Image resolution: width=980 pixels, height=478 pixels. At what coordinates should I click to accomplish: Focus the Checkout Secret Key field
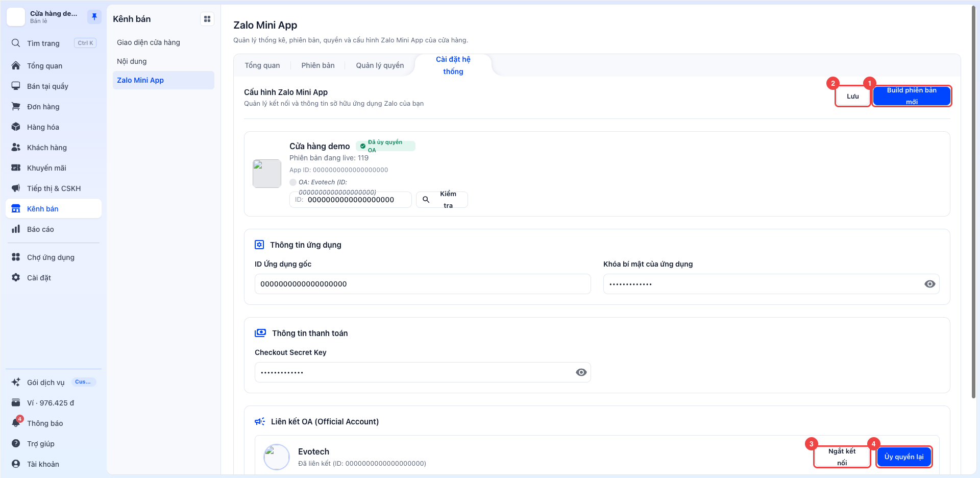(x=423, y=372)
